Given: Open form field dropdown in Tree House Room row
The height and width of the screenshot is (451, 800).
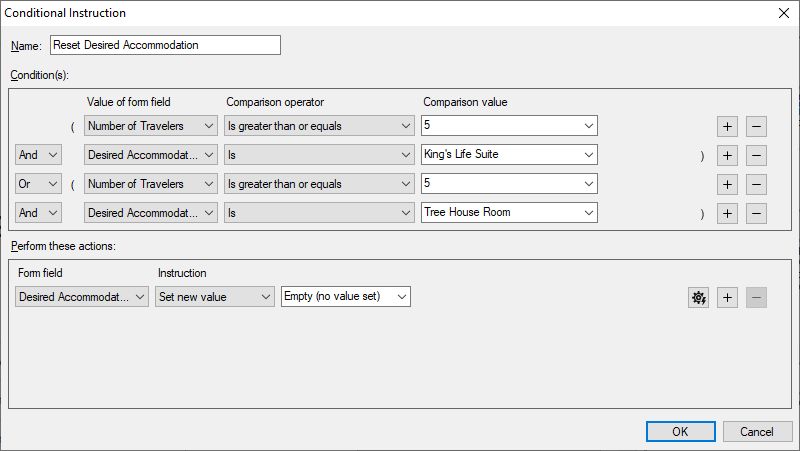Looking at the screenshot, I should [150, 213].
